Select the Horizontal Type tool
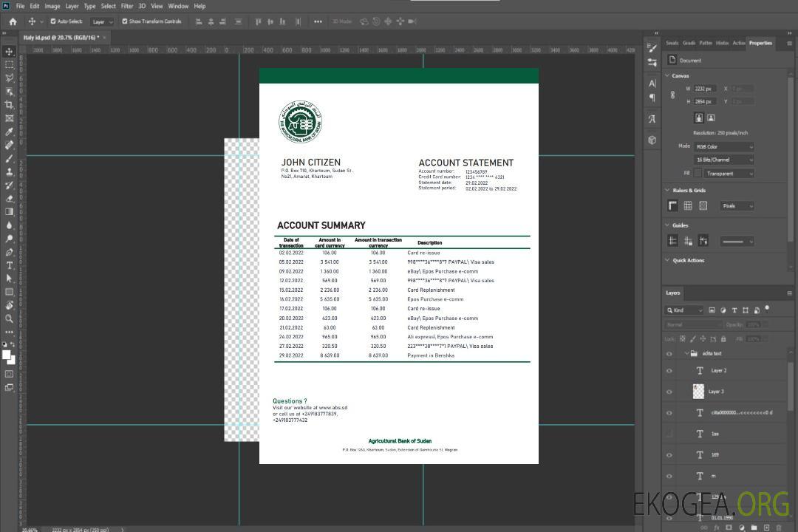The width and height of the screenshot is (798, 532). click(9, 265)
